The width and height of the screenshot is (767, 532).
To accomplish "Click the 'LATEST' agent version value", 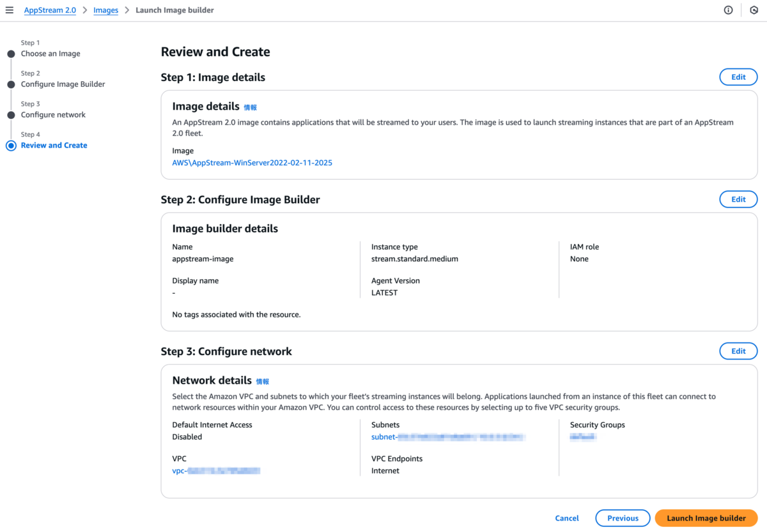I will 384,293.
